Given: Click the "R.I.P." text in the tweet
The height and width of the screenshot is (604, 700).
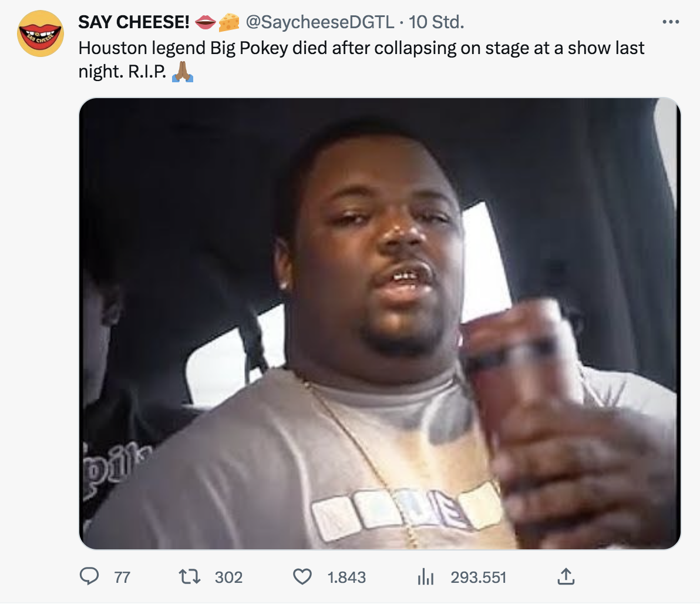Looking at the screenshot, I should click(147, 72).
